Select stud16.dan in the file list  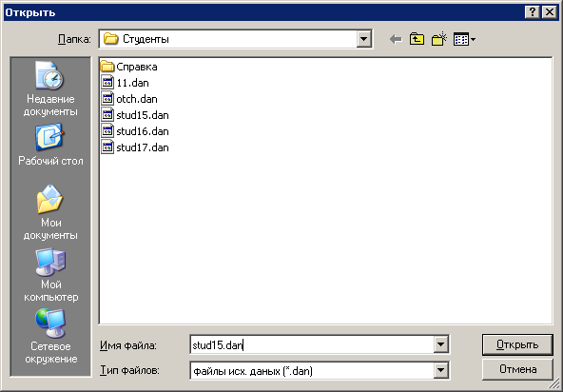[135, 131]
